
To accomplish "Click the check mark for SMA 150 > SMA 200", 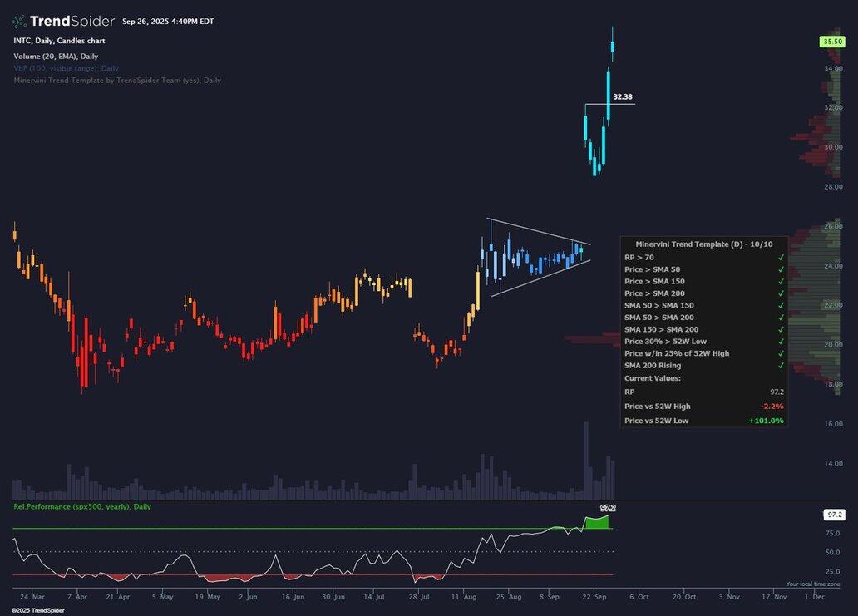I will click(781, 330).
